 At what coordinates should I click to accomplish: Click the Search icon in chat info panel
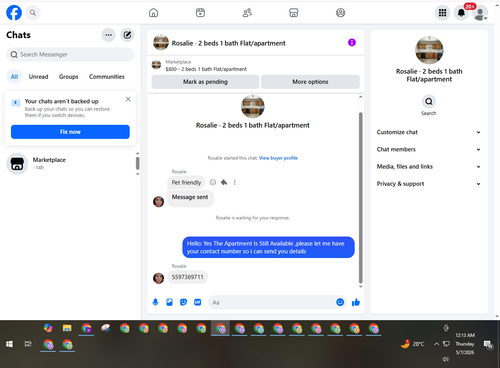coord(429,101)
